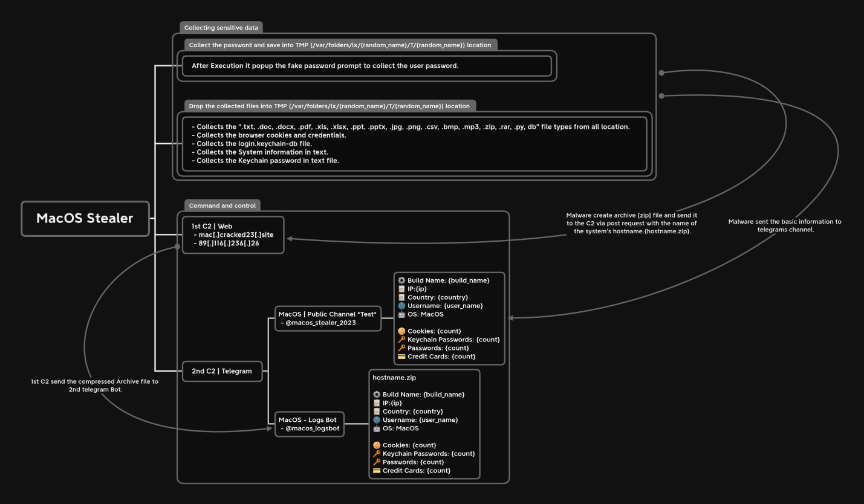Viewport: 864px width, 504px height.
Task: Click 'Collects the login.keychain-db file.' line
Action: tap(252, 144)
